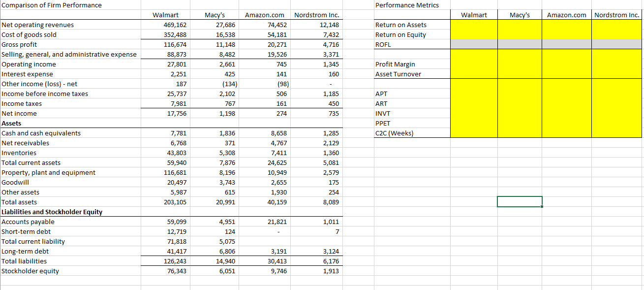
Task: Select the 'Net income' label cell
Action: coord(19,113)
